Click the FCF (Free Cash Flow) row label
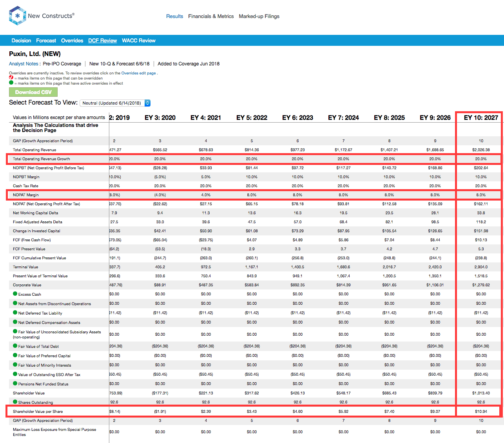This screenshot has height=443, width=504. pyautogui.click(x=32, y=240)
